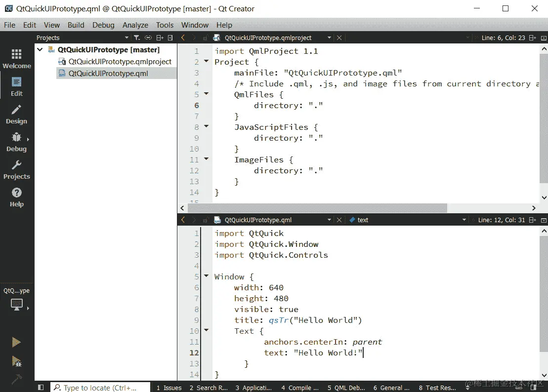Fold the Text block at line 10
Screen dimensions: 548x392
[x=206, y=330]
